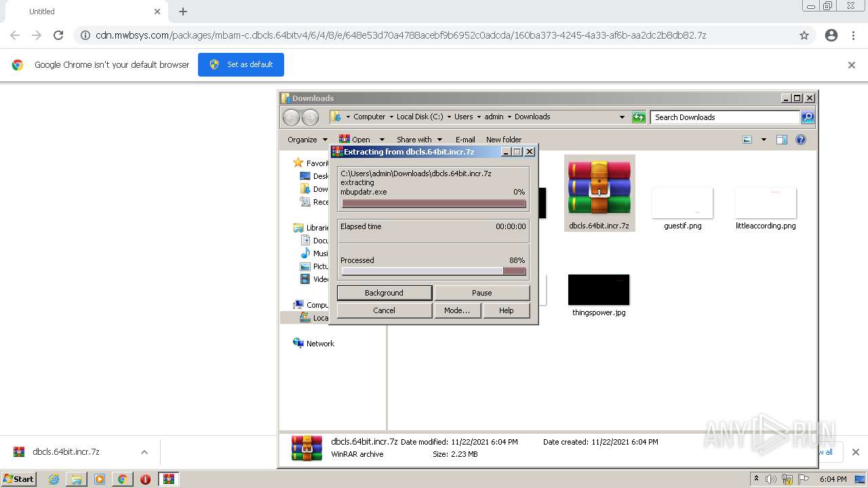Click the Search Downloads input field
The width and height of the screenshot is (868, 488).
pos(725,117)
